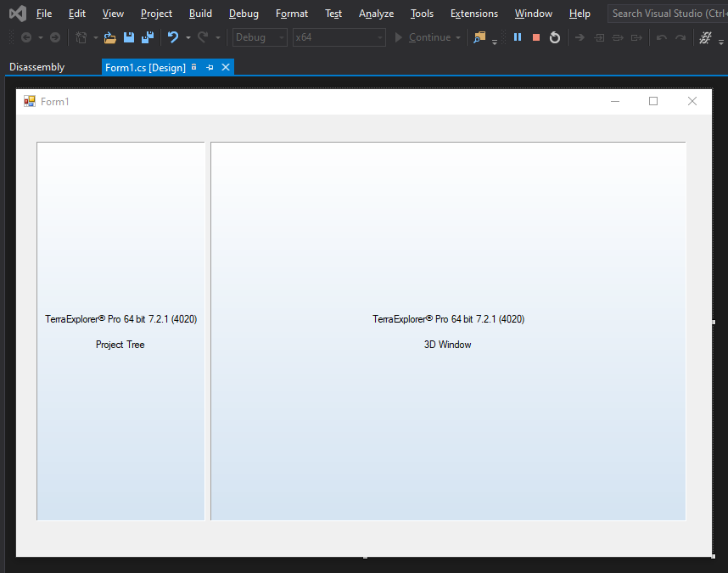Click the New Project toolbar icon
The image size is (728, 573).
(x=81, y=37)
